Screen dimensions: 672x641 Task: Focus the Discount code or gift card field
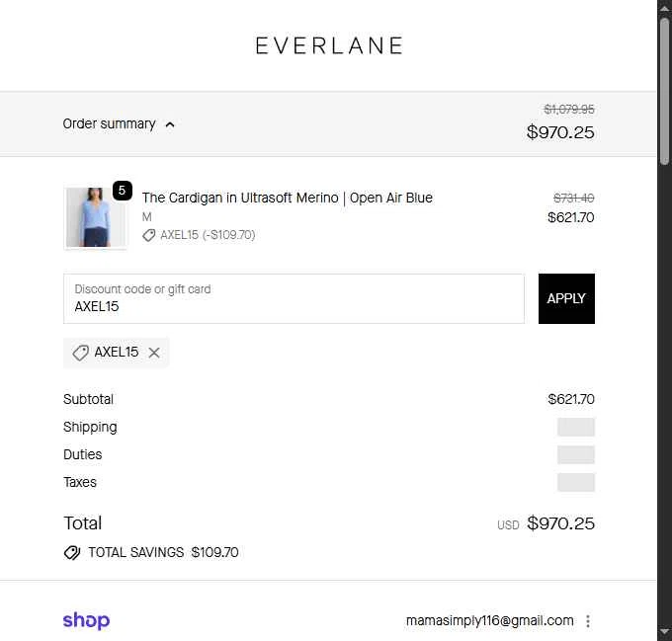(294, 298)
